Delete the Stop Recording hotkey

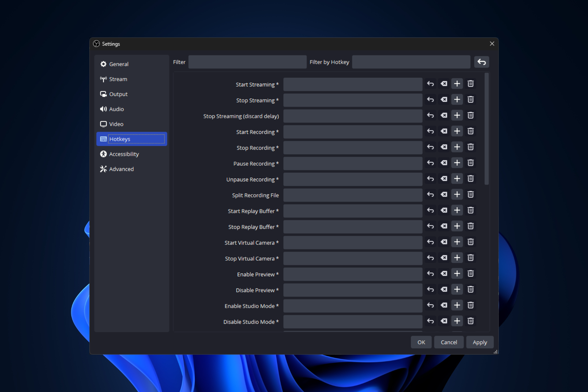click(x=470, y=147)
